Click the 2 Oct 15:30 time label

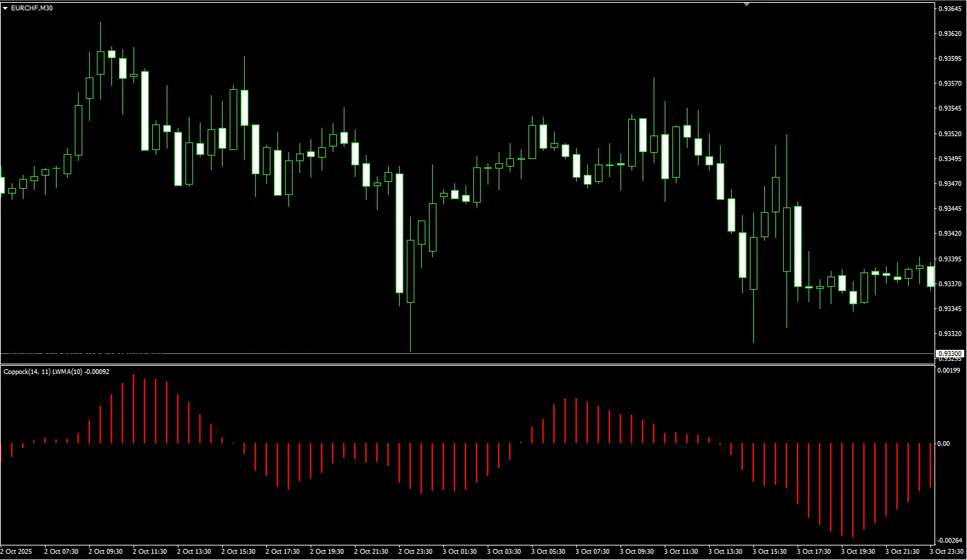pyautogui.click(x=238, y=552)
